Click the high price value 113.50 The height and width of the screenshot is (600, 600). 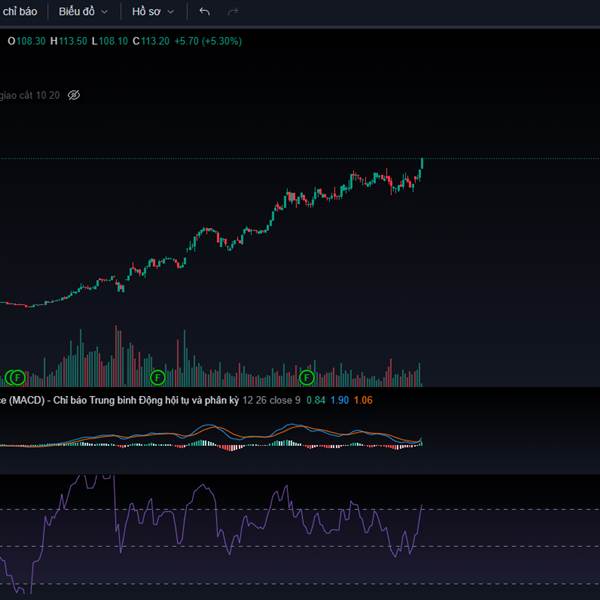coord(73,41)
